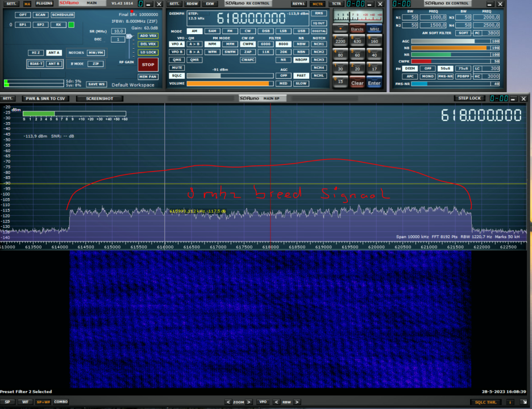Toggle the SQLC squelch button
The height and width of the screenshot is (409, 532).
point(177,76)
